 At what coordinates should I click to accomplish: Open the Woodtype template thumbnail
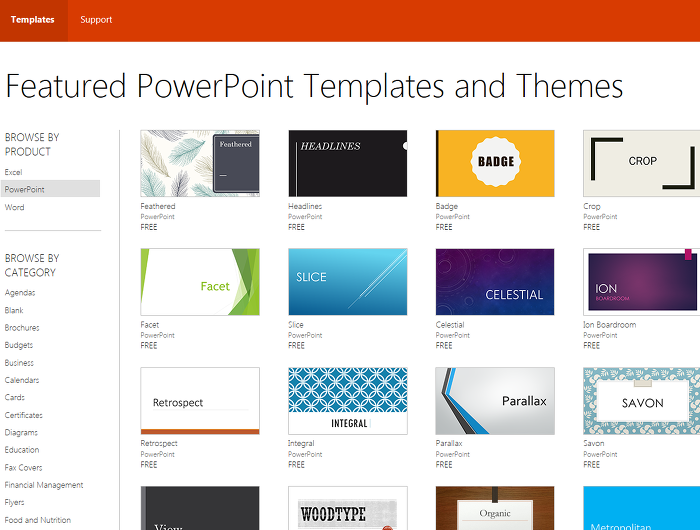348,508
